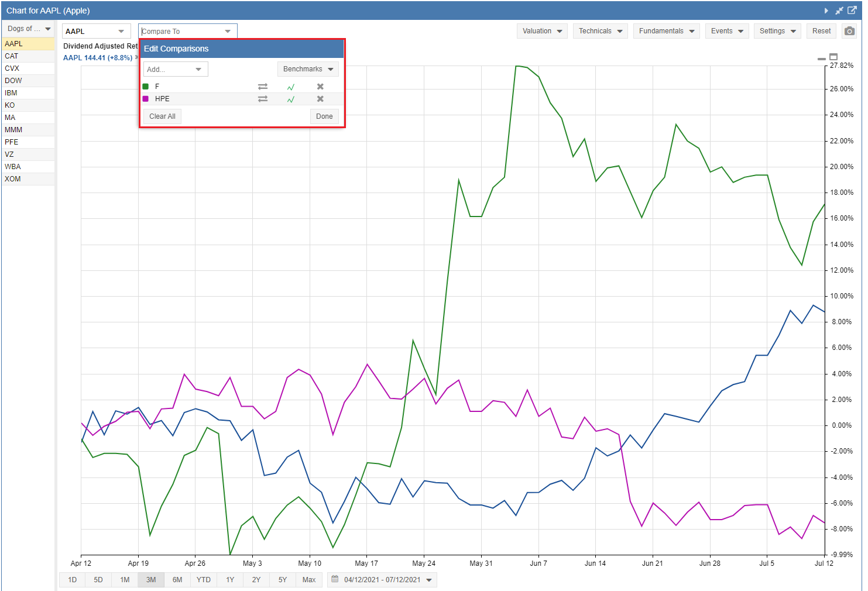Open the F green color swatch
The width and height of the screenshot is (868, 591).
click(x=146, y=87)
